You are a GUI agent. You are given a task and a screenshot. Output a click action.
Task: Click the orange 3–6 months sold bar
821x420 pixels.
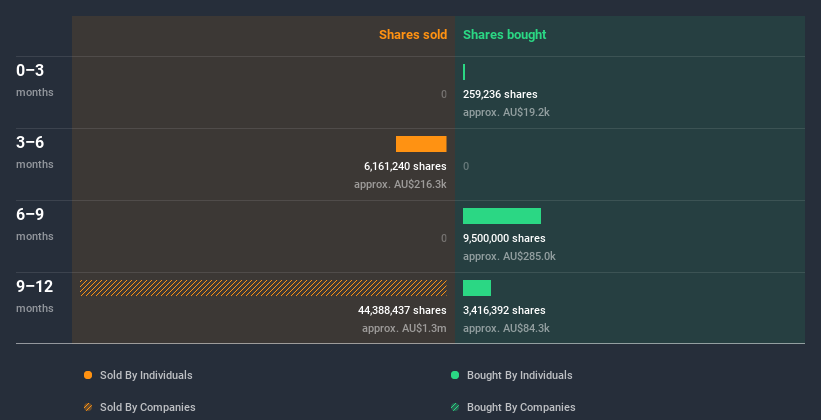(421, 144)
